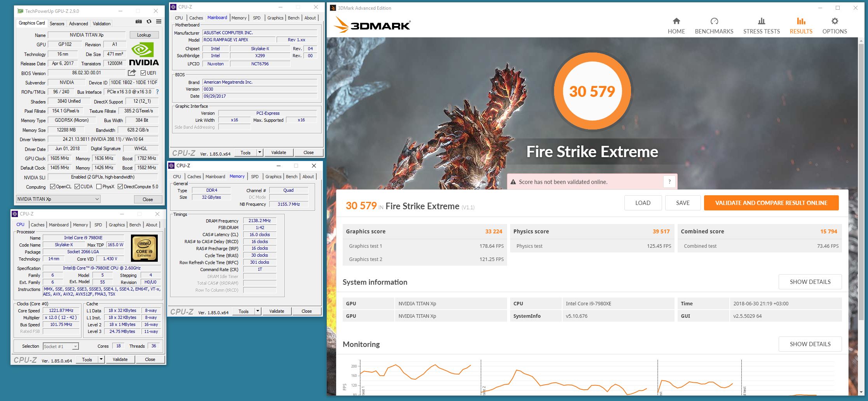
Task: Click the Physics score 39 517 value
Action: pyautogui.click(x=661, y=231)
